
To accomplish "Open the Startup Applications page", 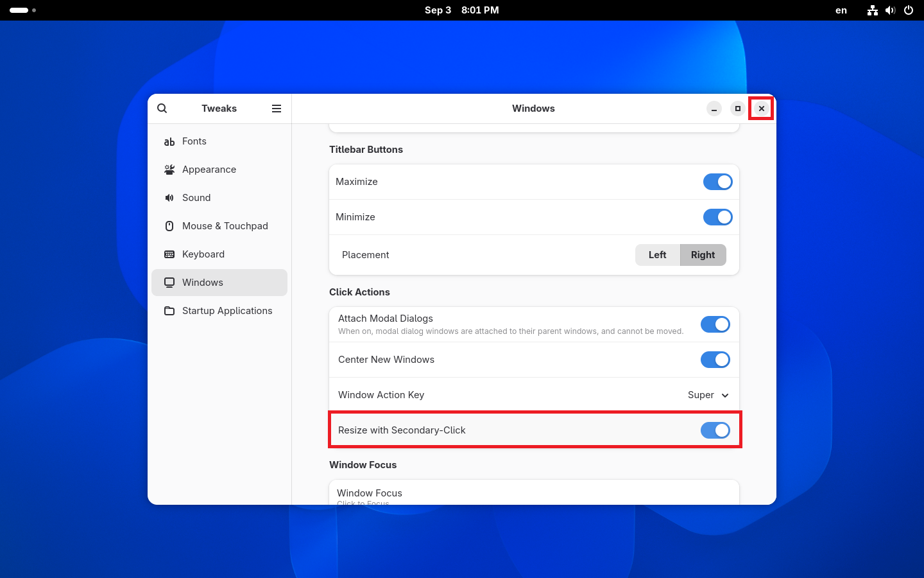I will coord(219,311).
